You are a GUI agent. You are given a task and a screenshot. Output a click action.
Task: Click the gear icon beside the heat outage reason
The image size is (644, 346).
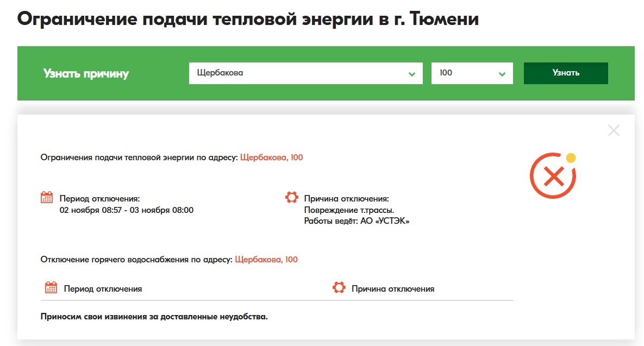[292, 198]
